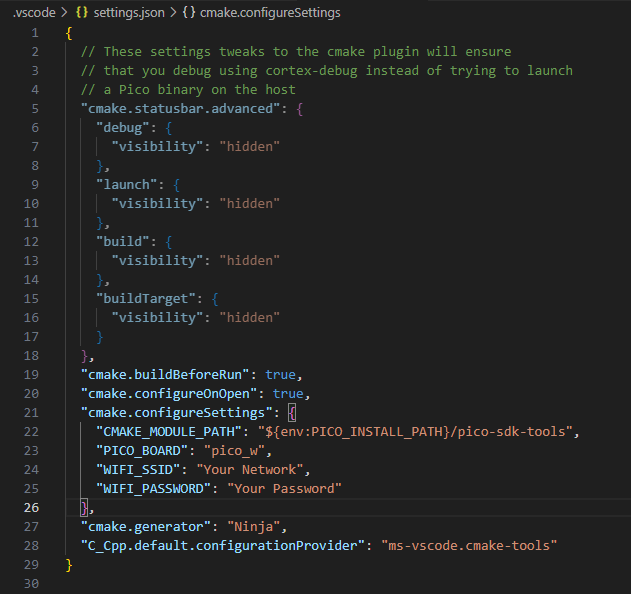Click the "cmake.buildBeforeRun" key
The height and width of the screenshot is (594, 631).
(x=165, y=375)
